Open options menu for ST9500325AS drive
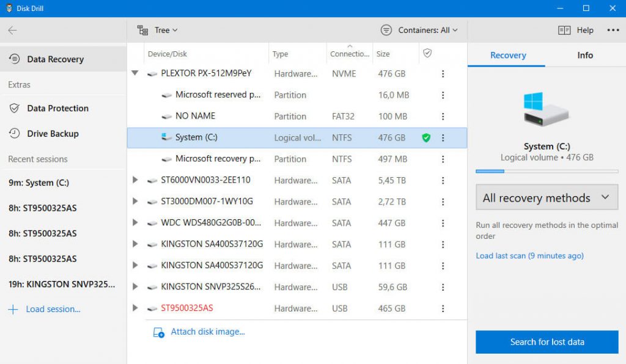This screenshot has width=626, height=364. pos(443,308)
